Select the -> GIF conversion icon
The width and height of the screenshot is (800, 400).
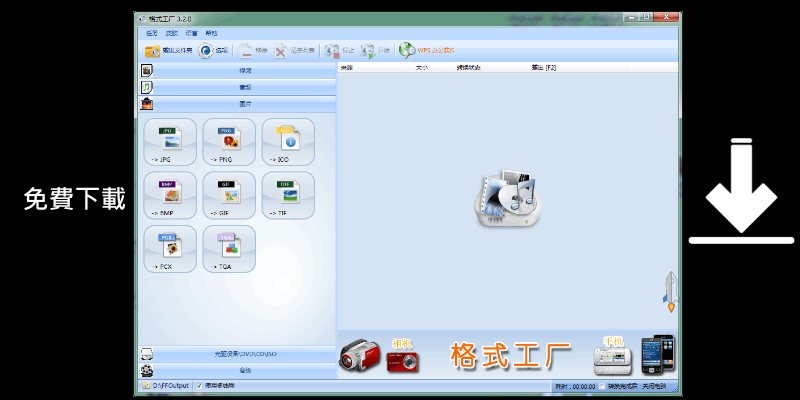pos(229,195)
